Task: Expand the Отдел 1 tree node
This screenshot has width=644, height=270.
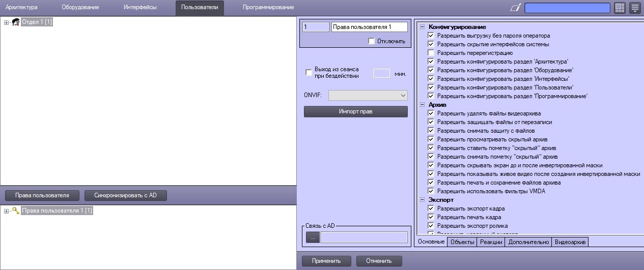Action: click(6, 22)
